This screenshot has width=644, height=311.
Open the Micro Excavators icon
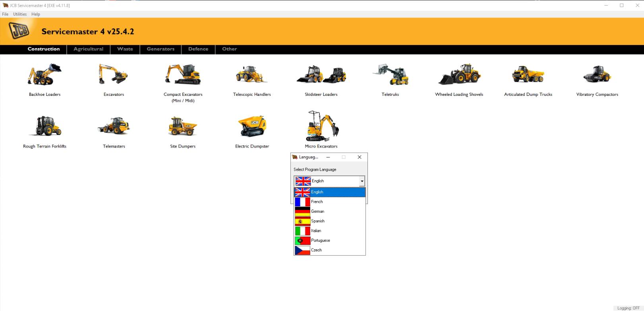[x=321, y=126]
